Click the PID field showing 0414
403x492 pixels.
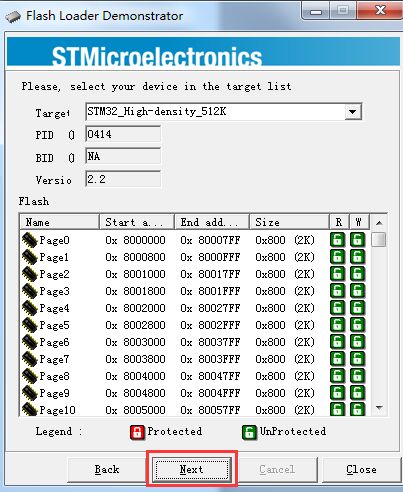123,134
